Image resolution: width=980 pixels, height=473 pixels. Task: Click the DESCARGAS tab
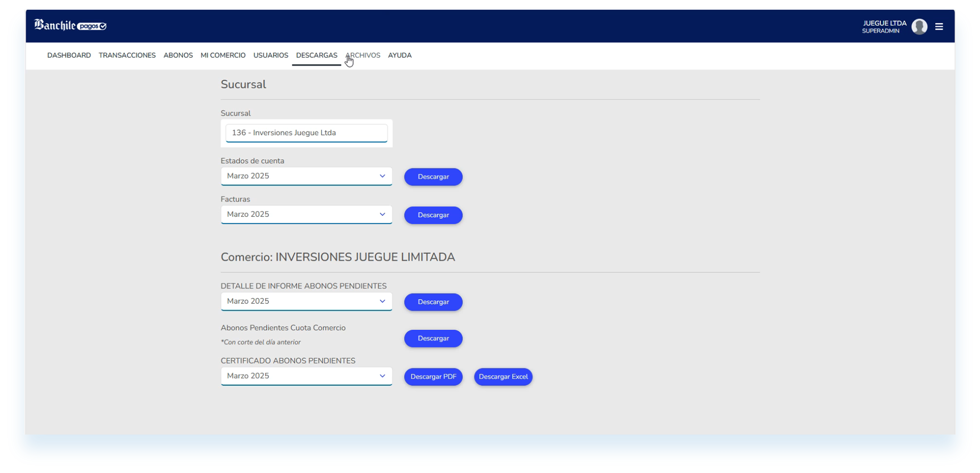click(317, 55)
